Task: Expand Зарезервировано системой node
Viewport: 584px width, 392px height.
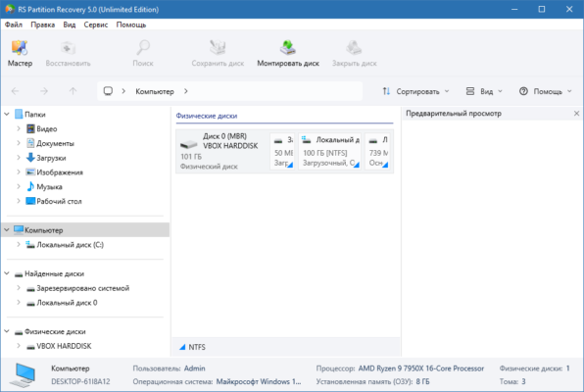Action: coord(19,288)
